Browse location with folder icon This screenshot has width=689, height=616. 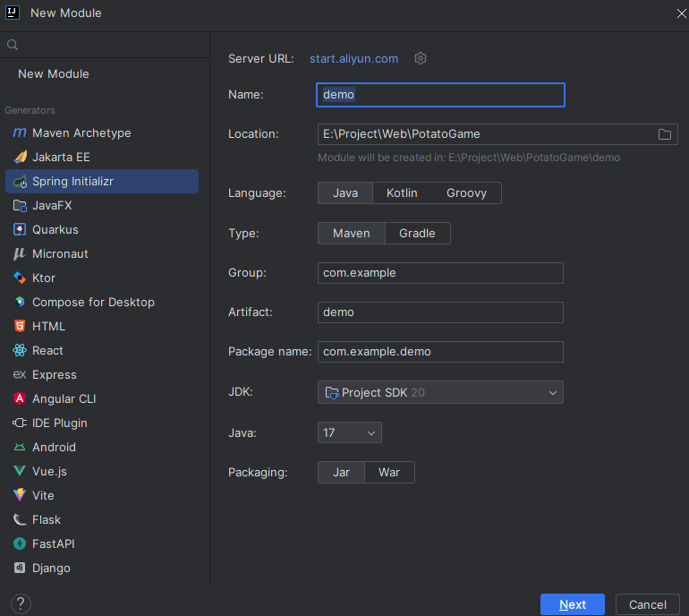[664, 134]
